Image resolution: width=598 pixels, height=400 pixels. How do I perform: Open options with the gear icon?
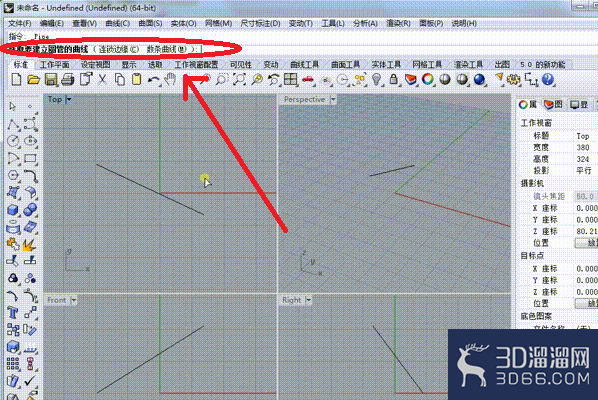click(514, 79)
